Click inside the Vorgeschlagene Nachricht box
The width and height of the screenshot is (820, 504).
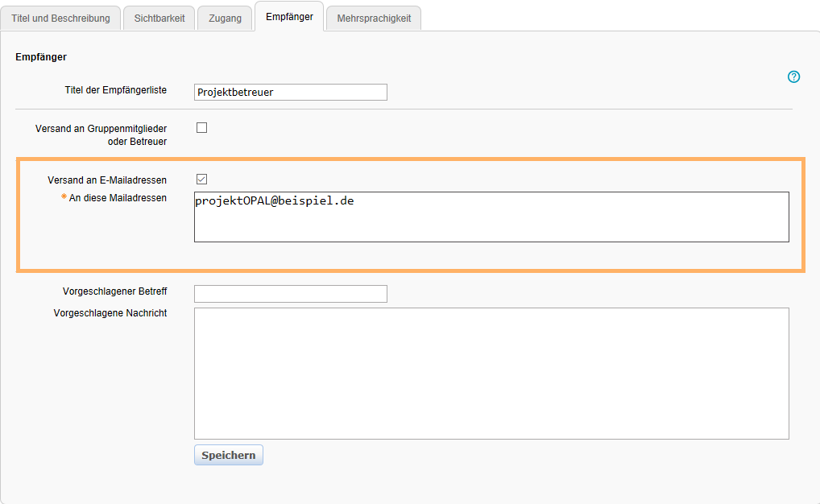click(x=491, y=373)
